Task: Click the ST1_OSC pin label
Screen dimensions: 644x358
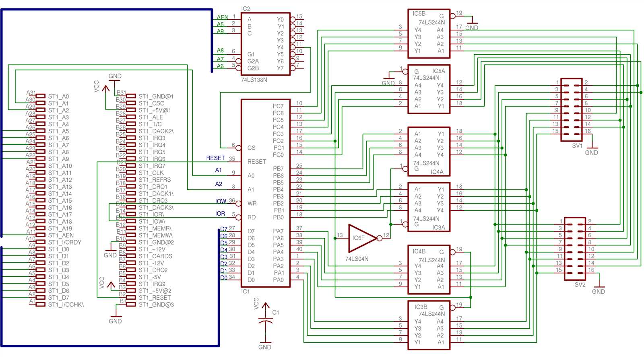Action: click(x=151, y=103)
